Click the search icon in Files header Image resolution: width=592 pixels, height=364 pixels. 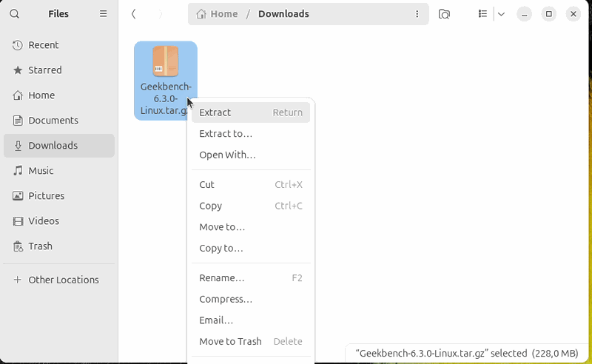pos(15,14)
